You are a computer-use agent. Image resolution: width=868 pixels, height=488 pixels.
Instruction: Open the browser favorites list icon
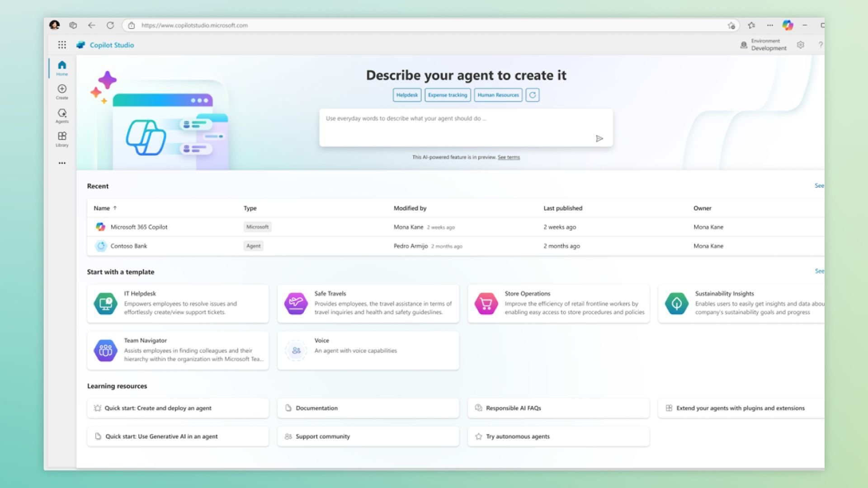click(x=751, y=25)
